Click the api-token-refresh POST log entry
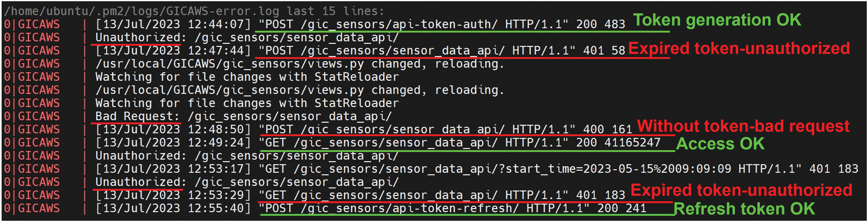The image size is (868, 222). pyautogui.click(x=452, y=209)
